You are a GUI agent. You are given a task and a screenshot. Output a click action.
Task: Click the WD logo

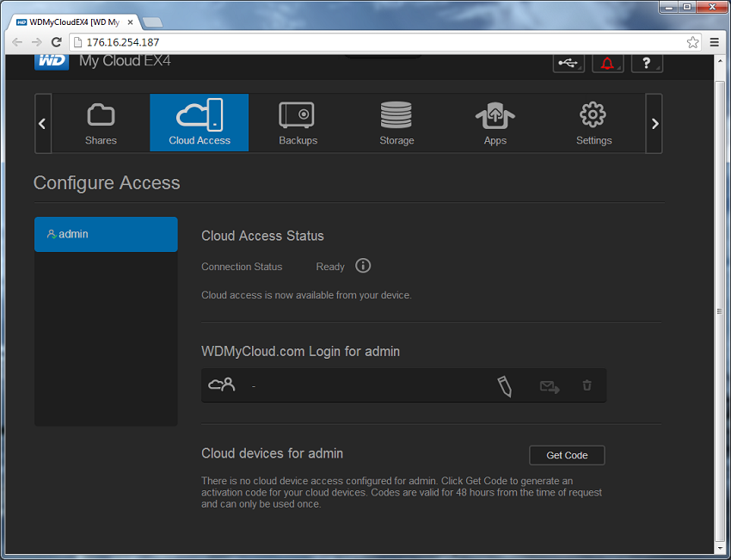click(x=52, y=62)
